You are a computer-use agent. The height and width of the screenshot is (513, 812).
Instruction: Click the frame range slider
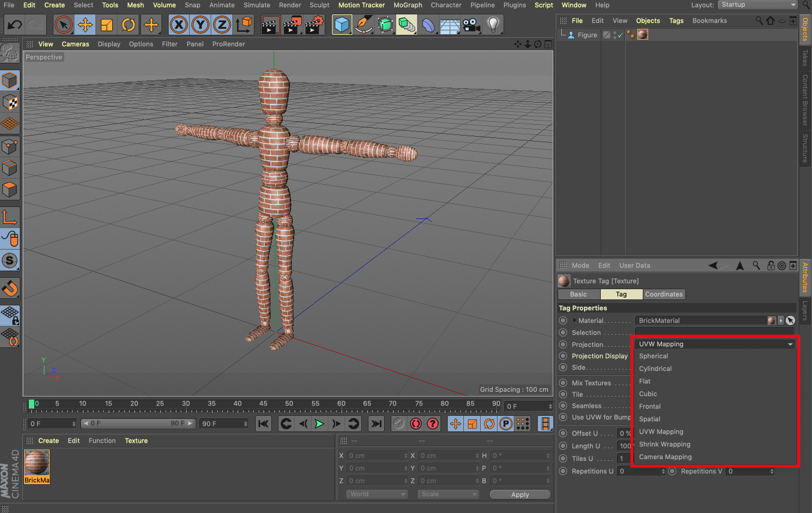[138, 424]
